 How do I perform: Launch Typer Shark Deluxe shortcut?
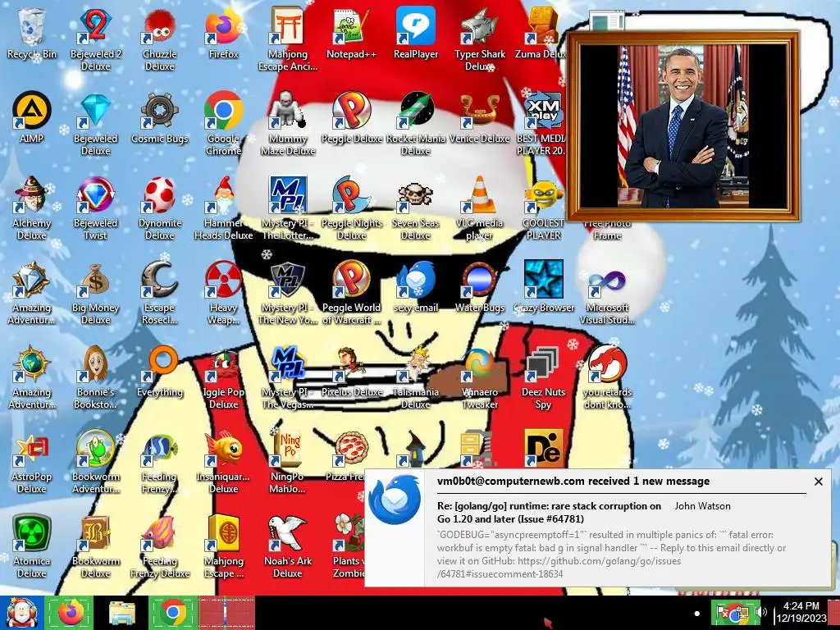479,39
